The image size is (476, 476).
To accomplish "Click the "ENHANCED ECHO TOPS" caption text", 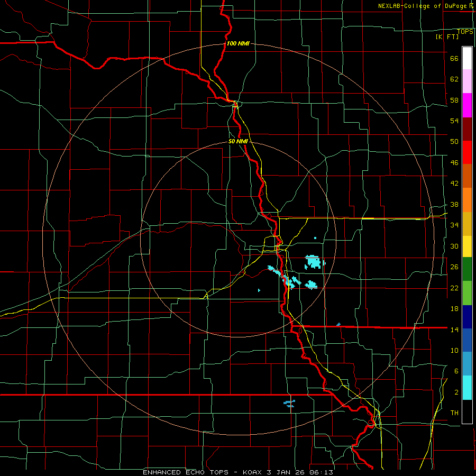I will 186,472.
